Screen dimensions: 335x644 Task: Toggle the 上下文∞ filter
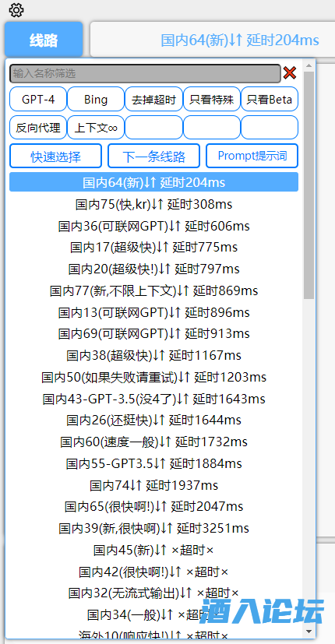pos(96,128)
